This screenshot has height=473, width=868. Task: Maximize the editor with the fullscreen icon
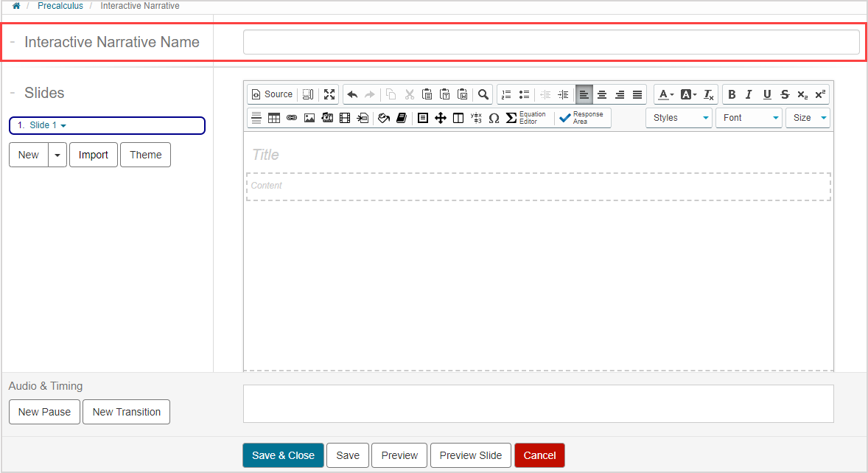point(329,94)
